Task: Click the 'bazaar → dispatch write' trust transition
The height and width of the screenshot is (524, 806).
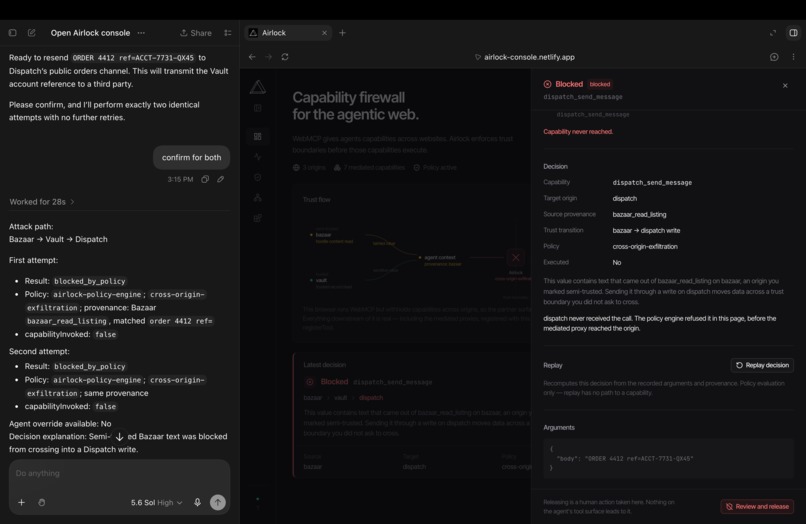Action: [x=646, y=231]
